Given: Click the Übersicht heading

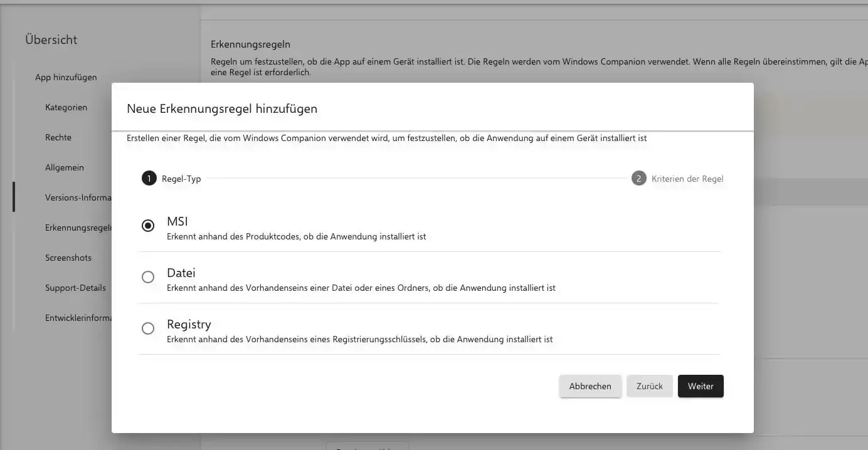Looking at the screenshot, I should coord(51,39).
